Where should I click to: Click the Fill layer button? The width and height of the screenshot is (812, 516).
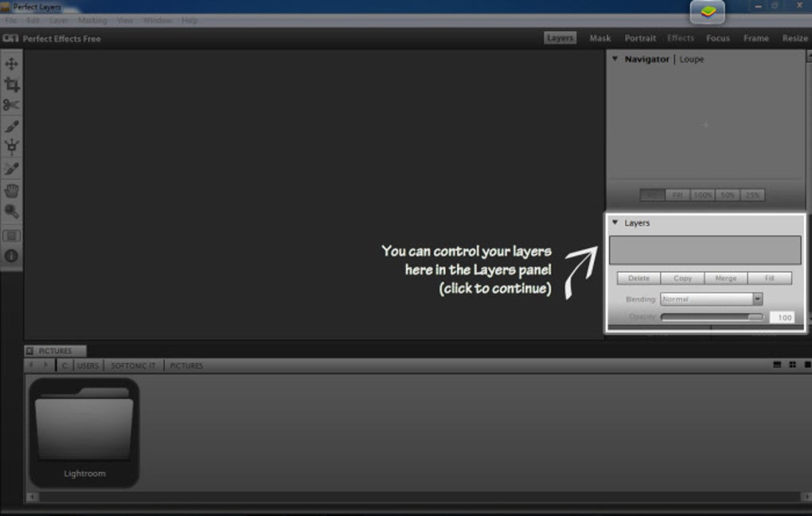[x=770, y=278]
